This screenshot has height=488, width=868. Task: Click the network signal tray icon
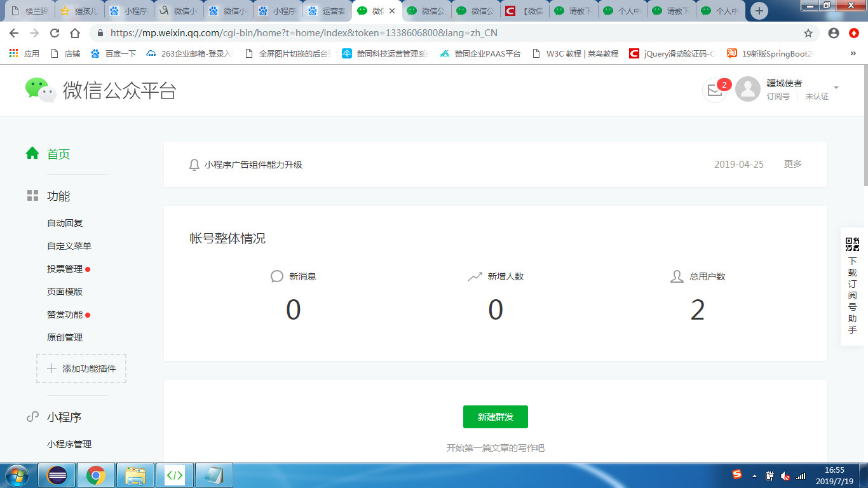(x=801, y=475)
